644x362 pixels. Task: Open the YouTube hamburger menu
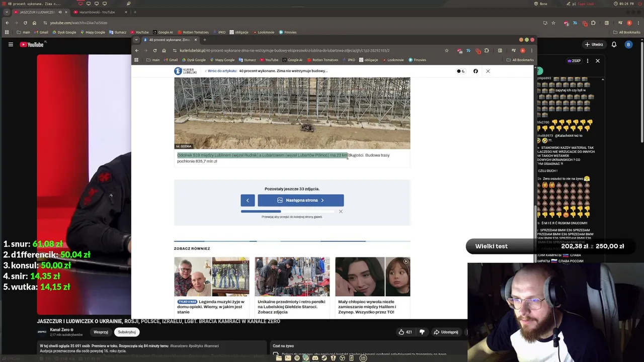[x=11, y=44]
